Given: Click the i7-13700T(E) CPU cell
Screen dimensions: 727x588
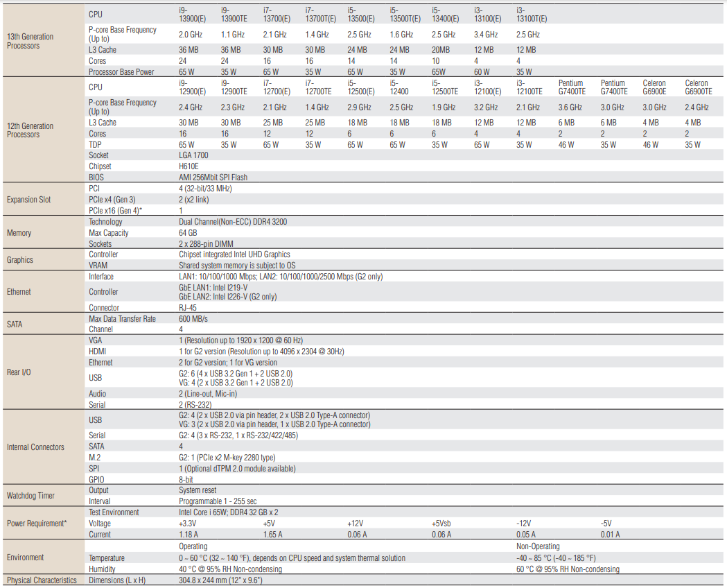Looking at the screenshot, I should (x=320, y=15).
